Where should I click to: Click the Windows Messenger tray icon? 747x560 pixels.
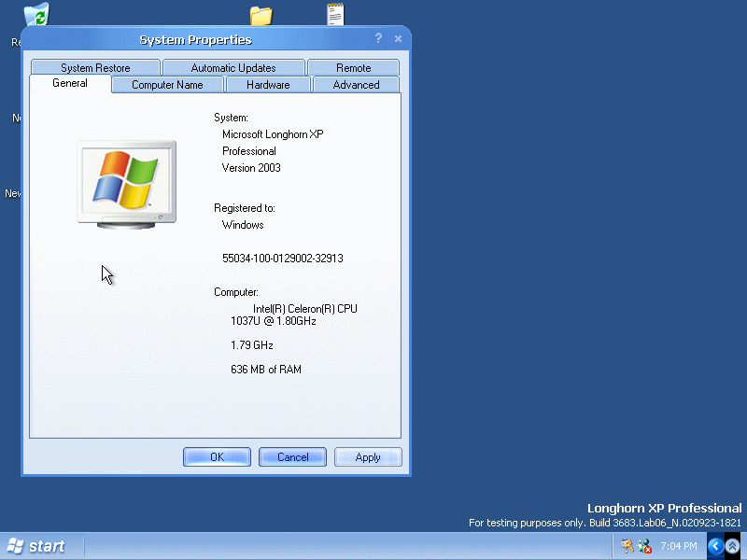[644, 546]
